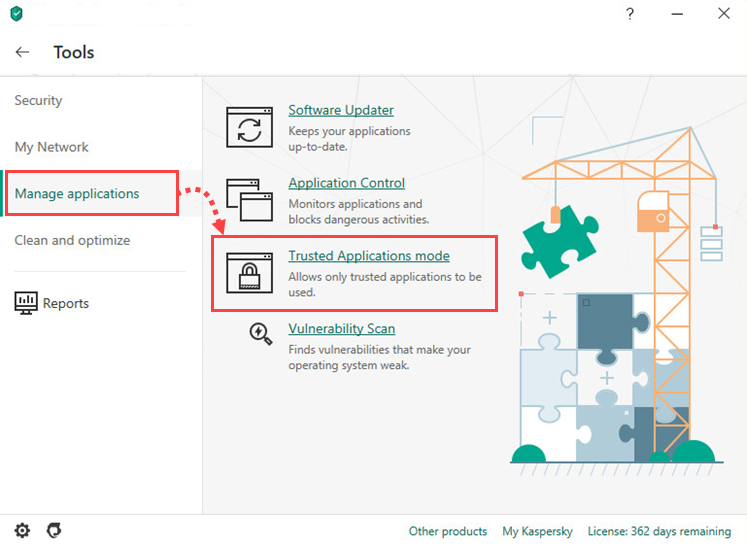Open the My Kaspersky link
This screenshot has height=545, width=747.
pyautogui.click(x=537, y=531)
